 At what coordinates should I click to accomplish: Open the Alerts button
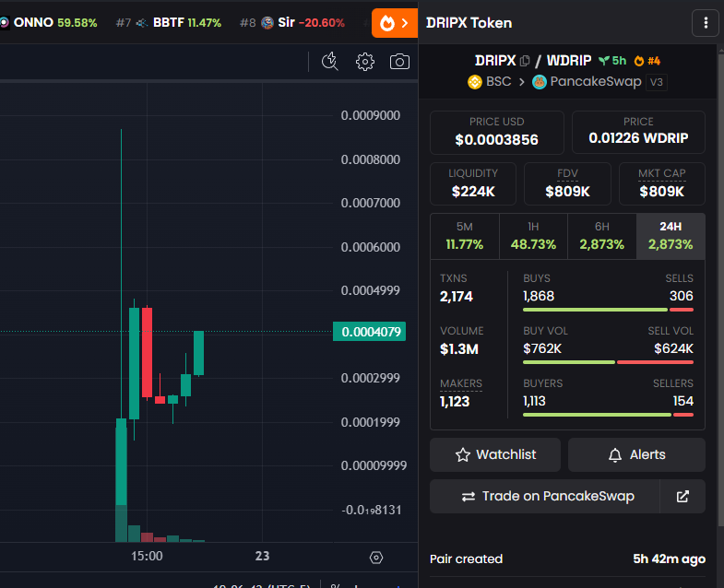coord(636,454)
